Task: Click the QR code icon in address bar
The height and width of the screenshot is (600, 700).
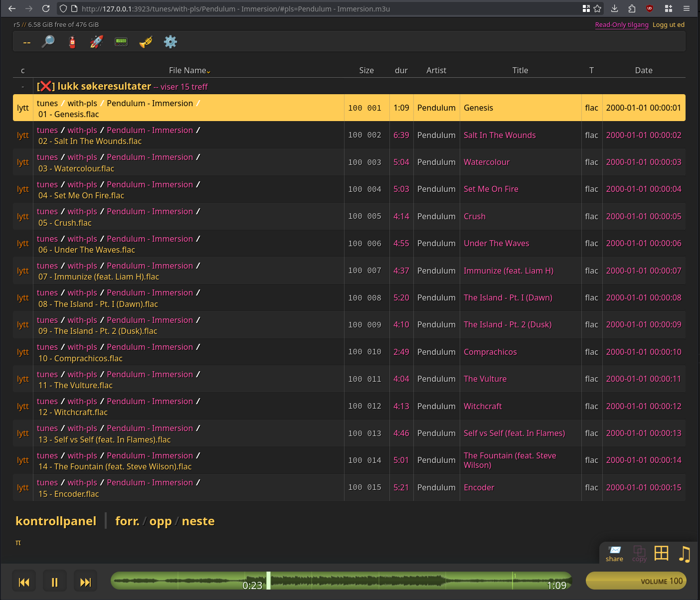Action: pos(586,8)
